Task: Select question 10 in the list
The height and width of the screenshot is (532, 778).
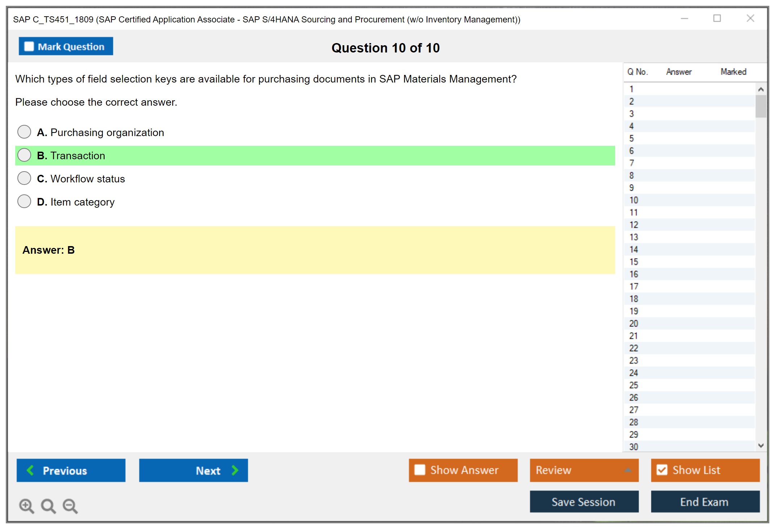Action: coord(634,200)
